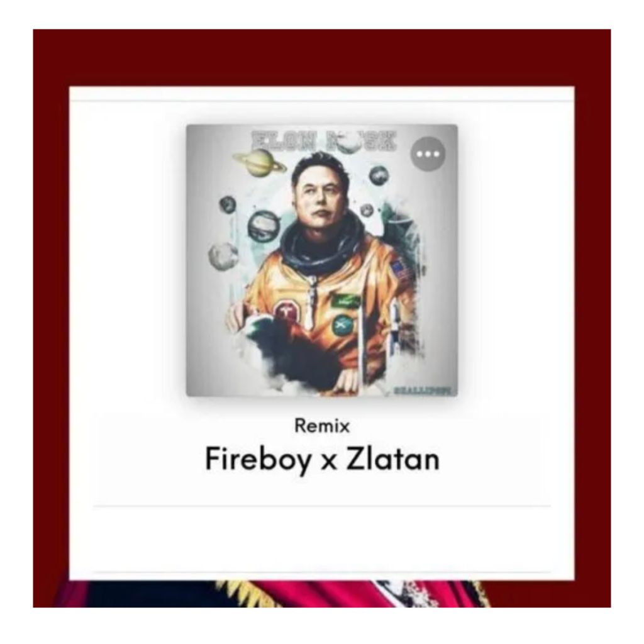Select the Remix label text
Viewport: 644px width, 644px height.
(x=322, y=426)
